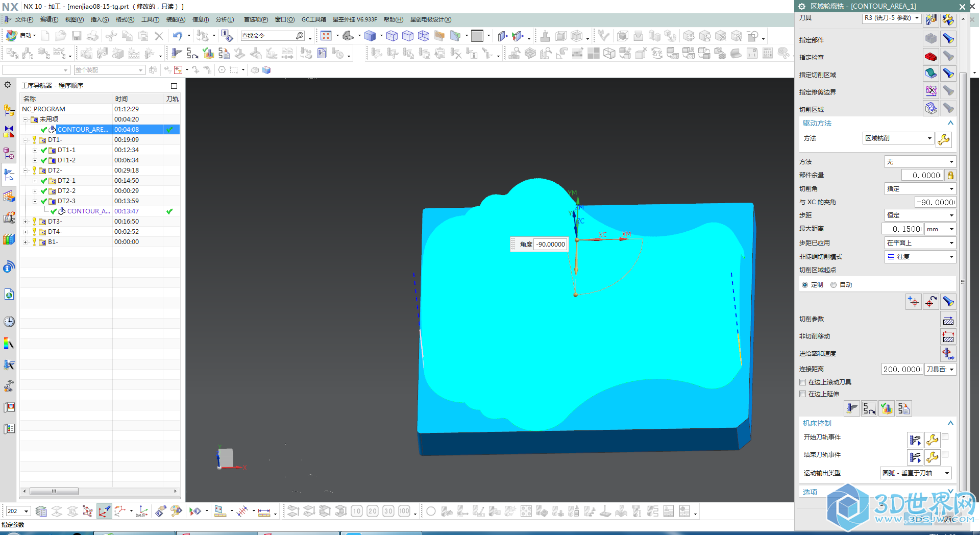Click the 查找命令 search field

273,36
